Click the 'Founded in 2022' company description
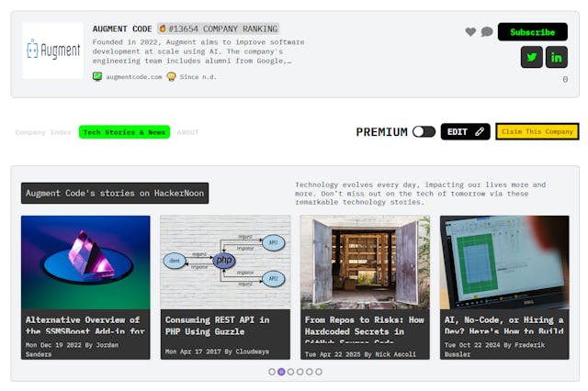 point(198,51)
